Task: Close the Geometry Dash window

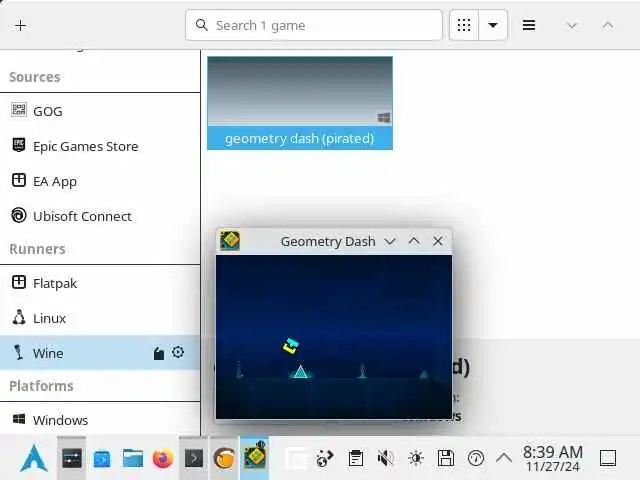Action: click(x=438, y=241)
